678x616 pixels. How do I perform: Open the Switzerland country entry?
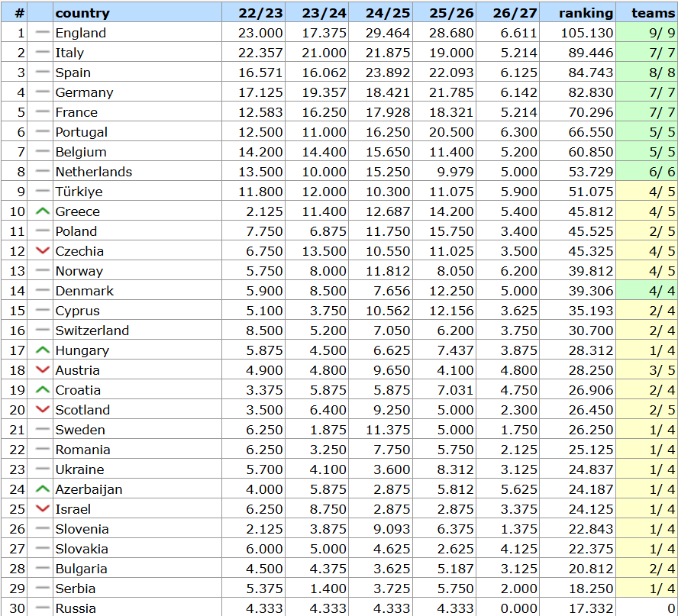tap(92, 331)
